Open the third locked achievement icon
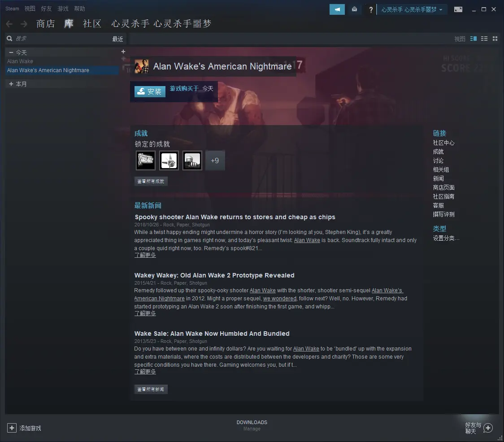 click(x=192, y=160)
